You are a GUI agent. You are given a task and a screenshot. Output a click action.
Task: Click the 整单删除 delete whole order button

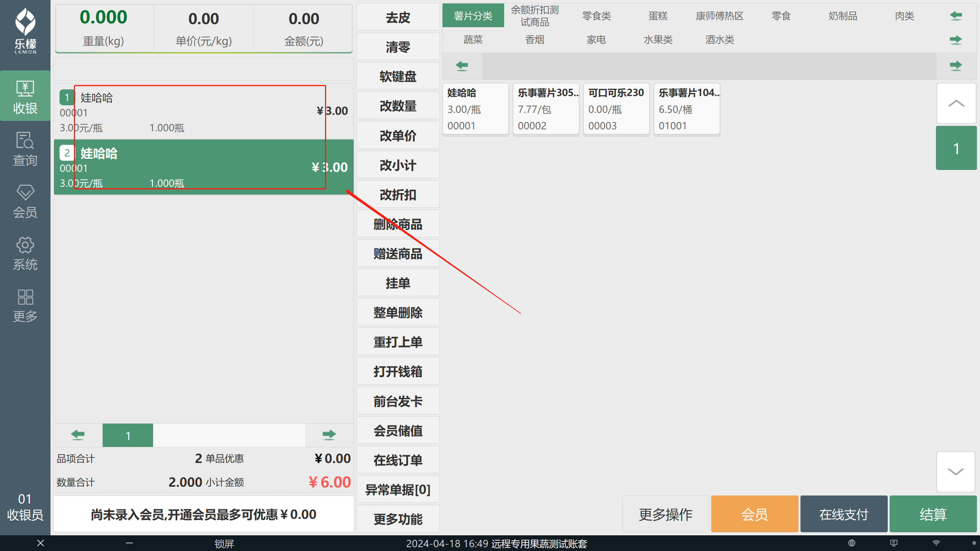point(398,312)
